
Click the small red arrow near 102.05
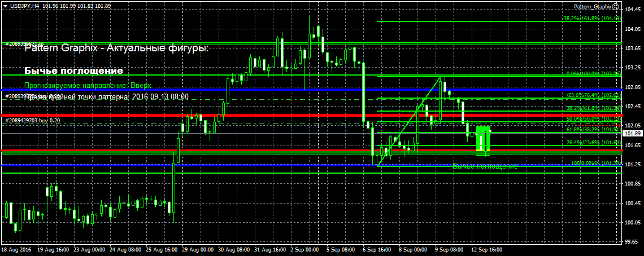pyautogui.click(x=619, y=125)
